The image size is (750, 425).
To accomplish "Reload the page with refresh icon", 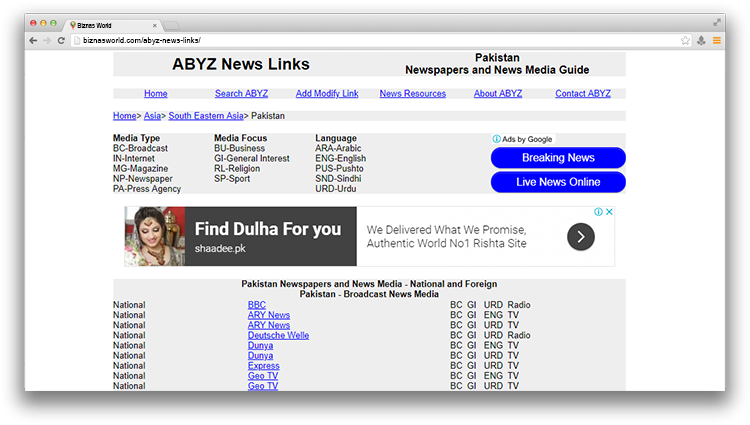I will tap(61, 41).
